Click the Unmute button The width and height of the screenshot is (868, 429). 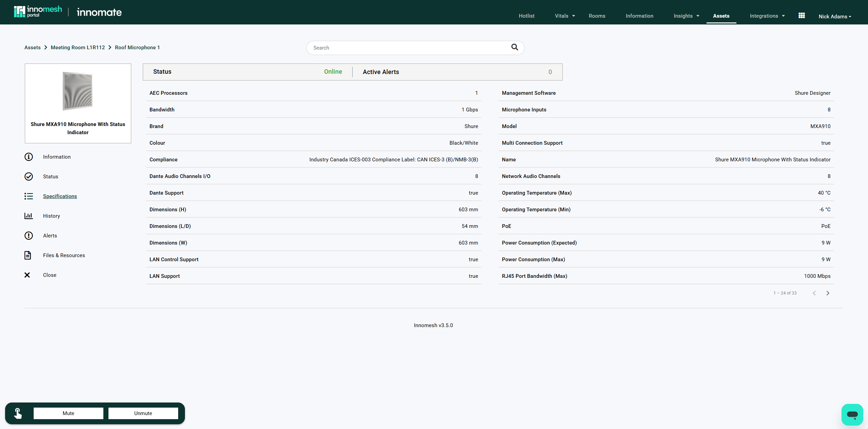coord(143,413)
